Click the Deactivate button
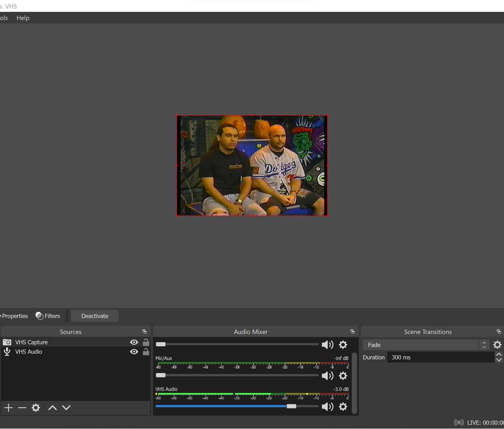The image size is (504, 429). 94,316
